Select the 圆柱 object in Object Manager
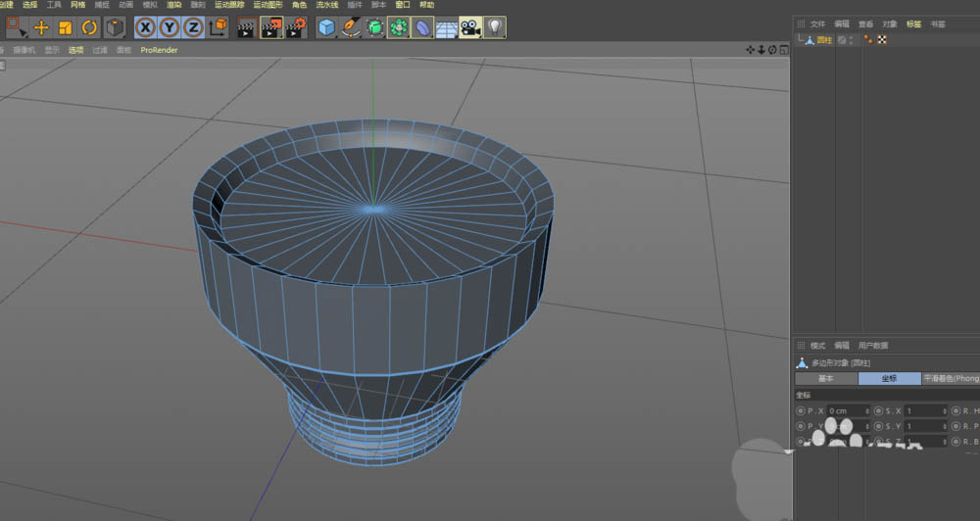 pos(824,40)
